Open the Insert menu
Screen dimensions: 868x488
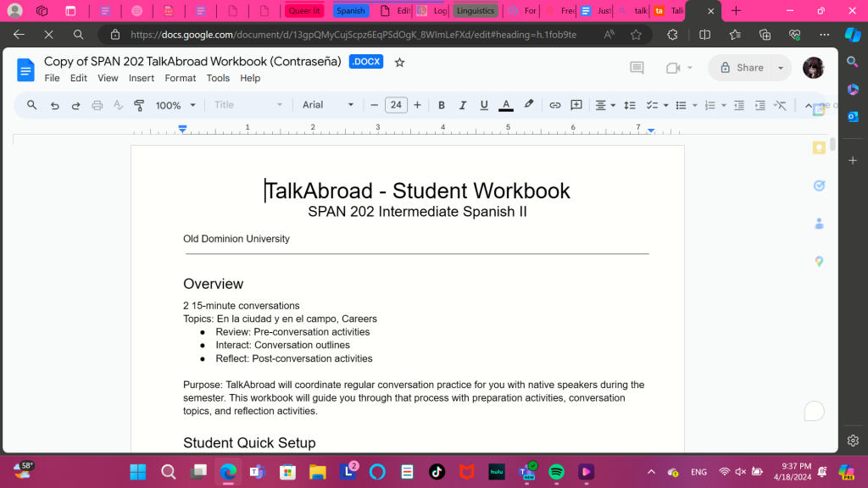click(x=142, y=78)
